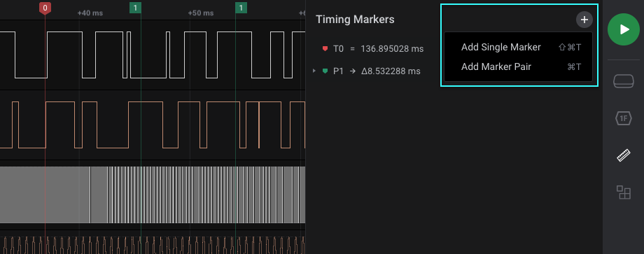Click the P1 delta value Δ8.532288 ms

(x=391, y=71)
